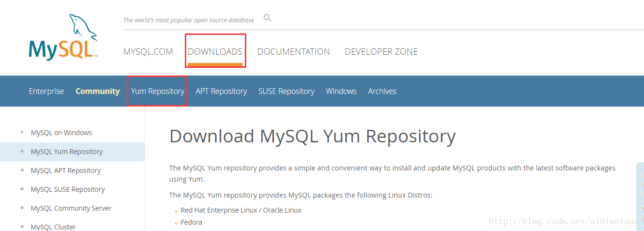Viewport: 644px width, 231px height.
Task: Open the DOCUMENTATION tab
Action: click(294, 52)
